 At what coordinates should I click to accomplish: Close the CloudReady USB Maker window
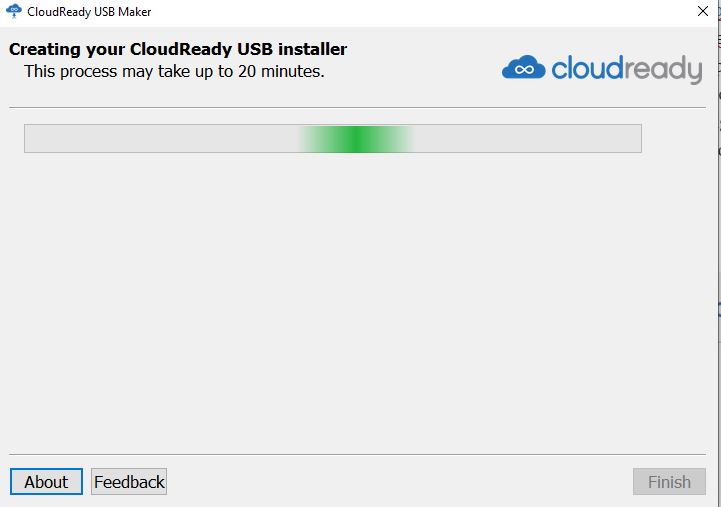(703, 12)
